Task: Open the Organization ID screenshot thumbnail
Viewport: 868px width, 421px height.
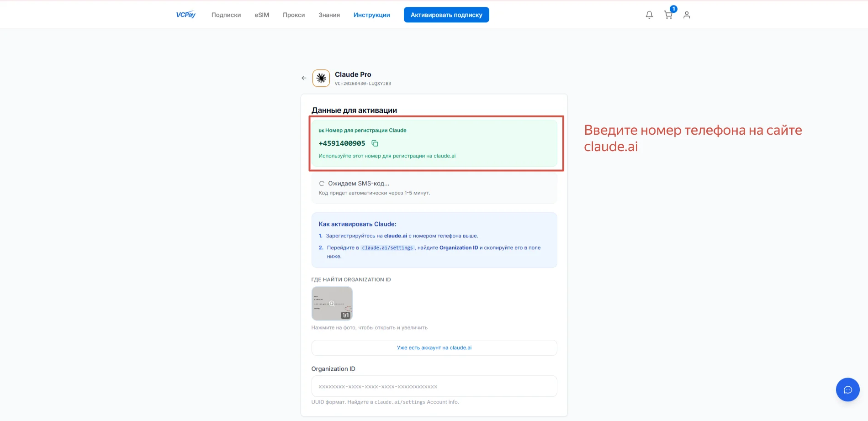Action: click(332, 304)
